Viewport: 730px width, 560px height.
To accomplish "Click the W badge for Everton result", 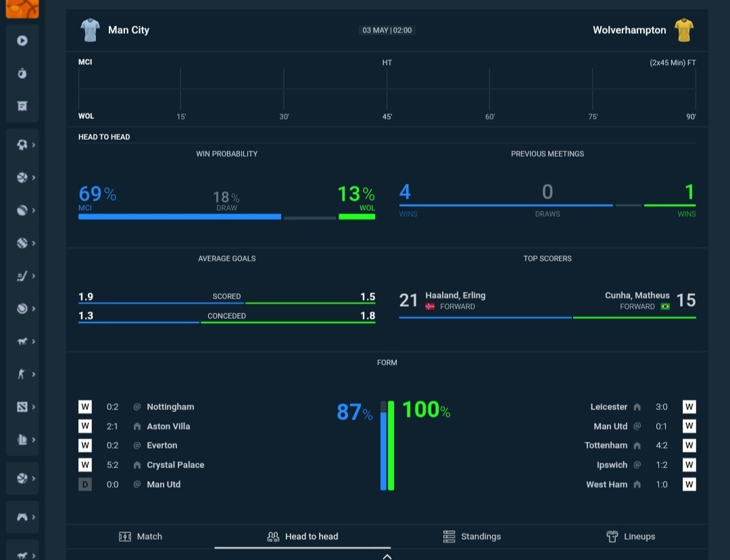I will click(84, 446).
